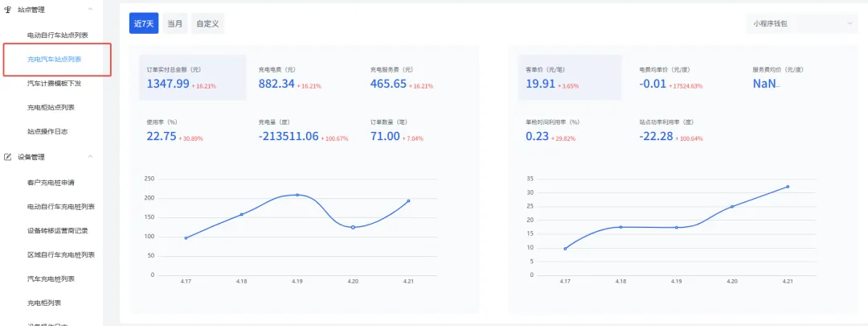Open 客户充电桩申请 menu item

[51, 183]
